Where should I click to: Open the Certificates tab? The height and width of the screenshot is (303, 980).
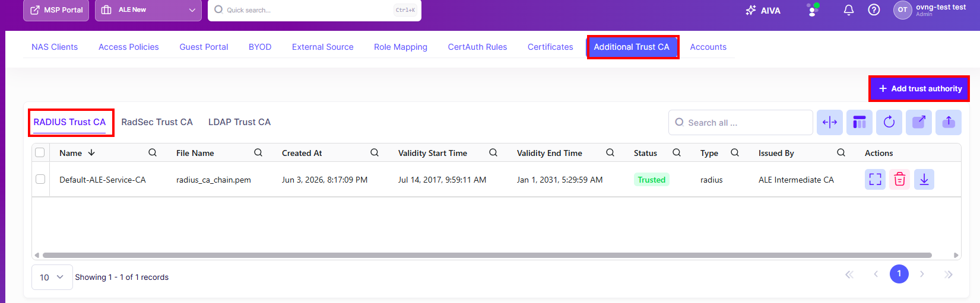pyautogui.click(x=550, y=47)
